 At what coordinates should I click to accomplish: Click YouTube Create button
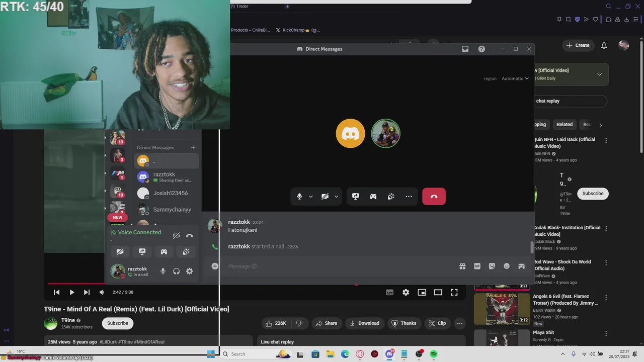tap(578, 45)
